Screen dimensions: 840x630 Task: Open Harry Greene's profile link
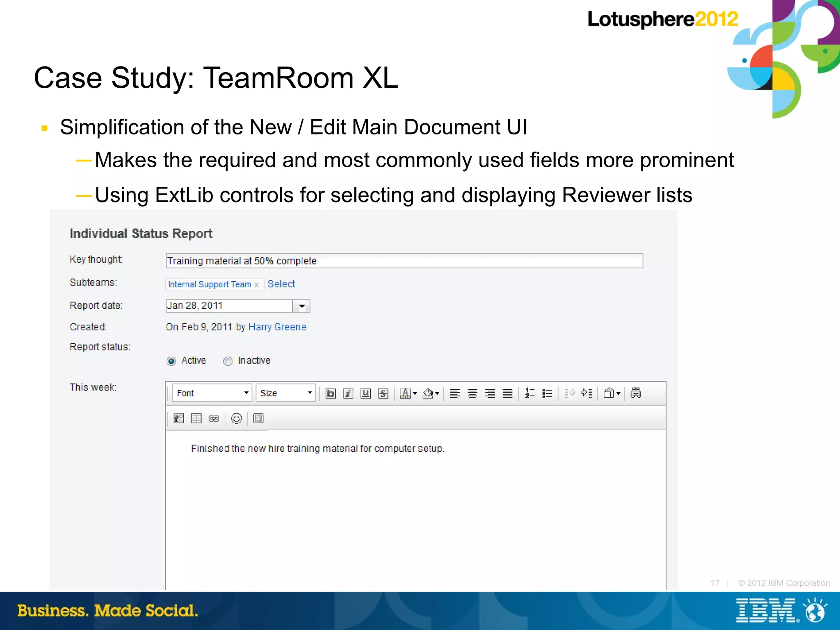coord(277,327)
